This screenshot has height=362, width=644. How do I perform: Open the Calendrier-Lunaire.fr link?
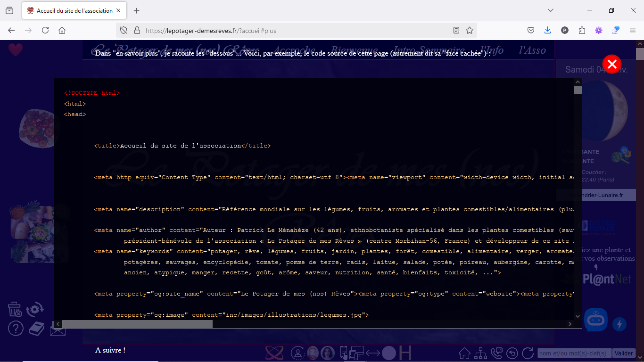(596, 195)
